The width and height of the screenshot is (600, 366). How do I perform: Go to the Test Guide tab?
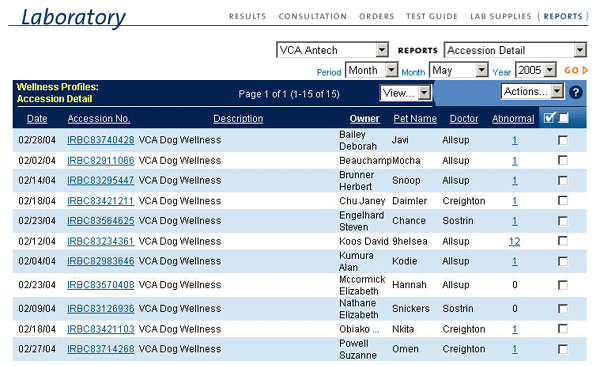432,16
